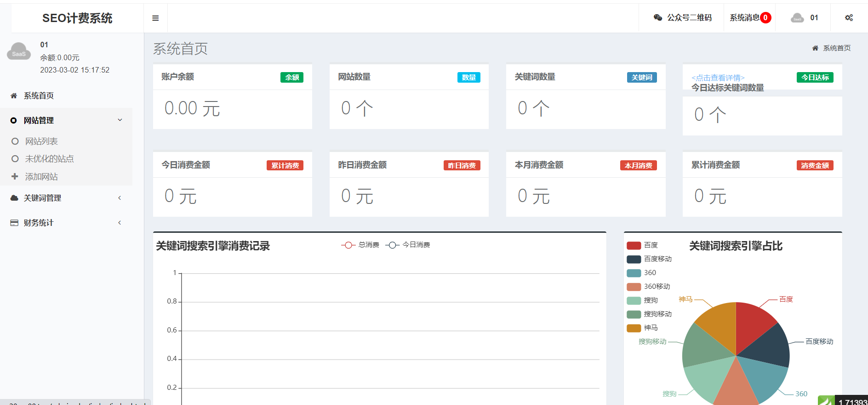Click the 系统首页 breadcrumb link
868x405 pixels.
(x=837, y=48)
